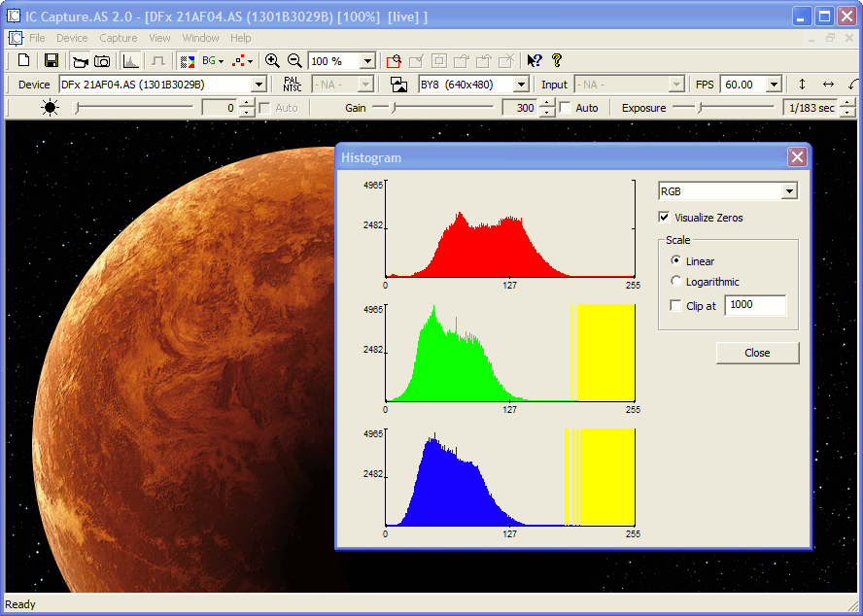Select the Linear scale radio button

[675, 261]
